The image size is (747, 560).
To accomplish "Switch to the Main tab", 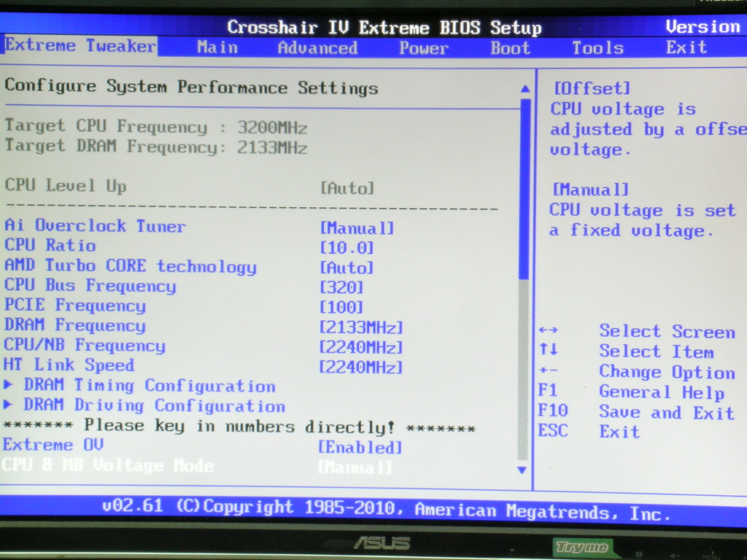I will point(217,47).
